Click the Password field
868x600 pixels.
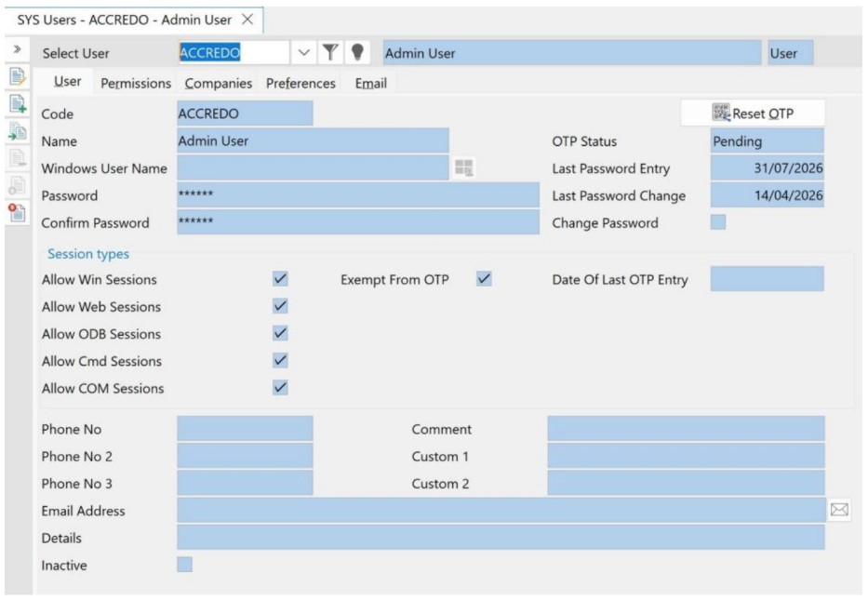pyautogui.click(x=358, y=194)
